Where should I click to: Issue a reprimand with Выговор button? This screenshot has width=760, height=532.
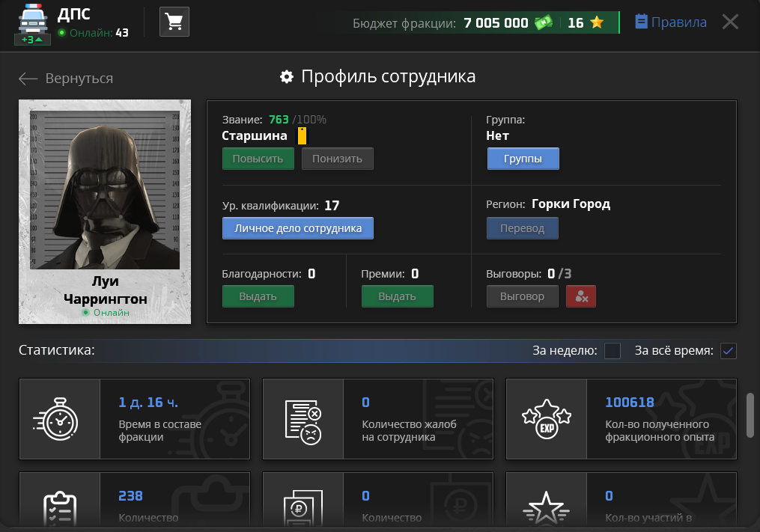522,296
